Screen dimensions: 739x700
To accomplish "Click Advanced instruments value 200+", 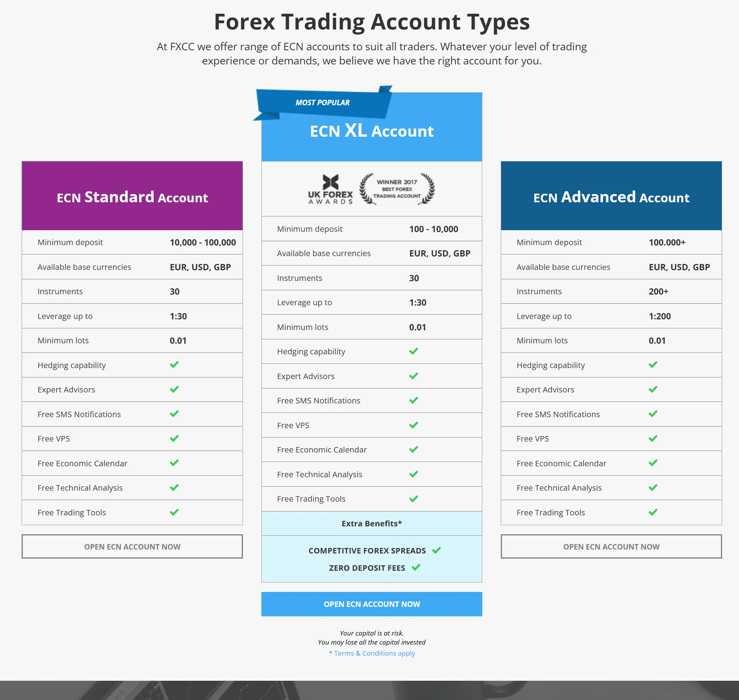I will (x=658, y=291).
